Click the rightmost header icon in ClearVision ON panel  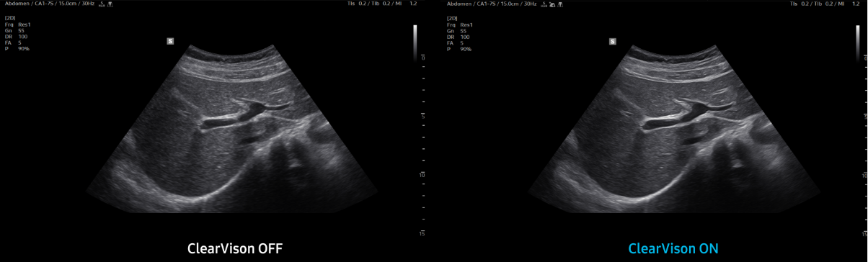coord(560,4)
